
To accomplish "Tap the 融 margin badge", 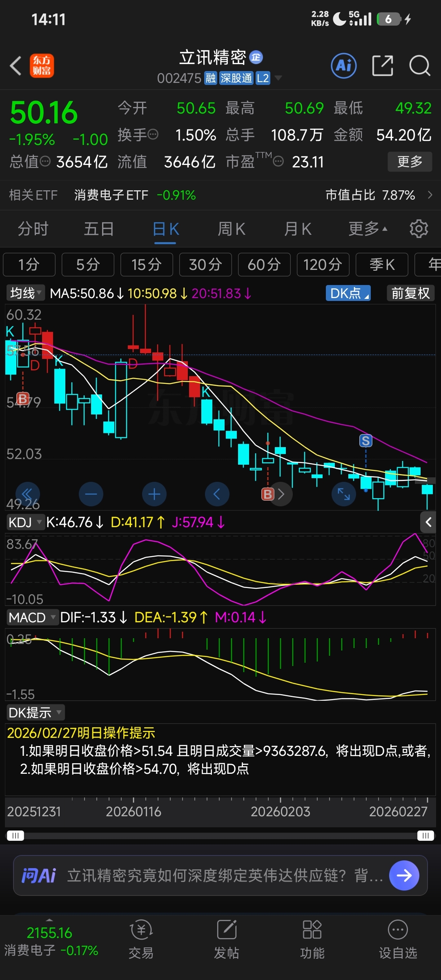I will pos(211,78).
